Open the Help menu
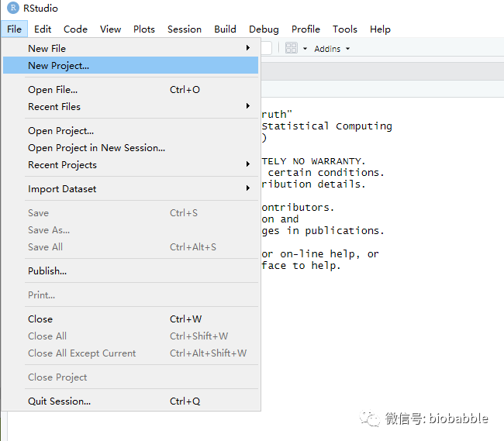Screen dimensions: 504x441 pos(380,29)
